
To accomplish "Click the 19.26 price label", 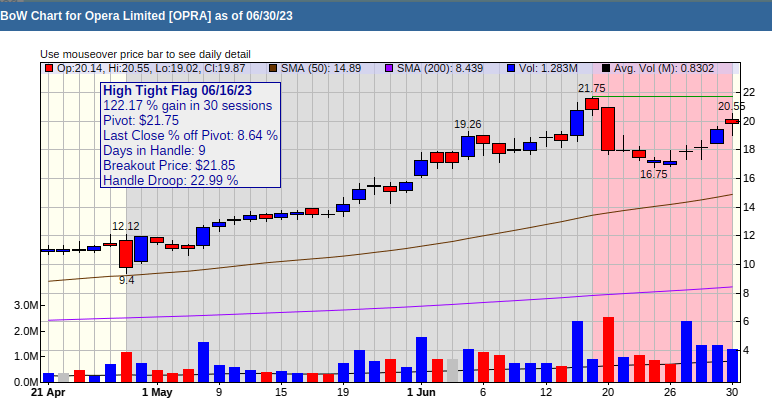I will (467, 125).
